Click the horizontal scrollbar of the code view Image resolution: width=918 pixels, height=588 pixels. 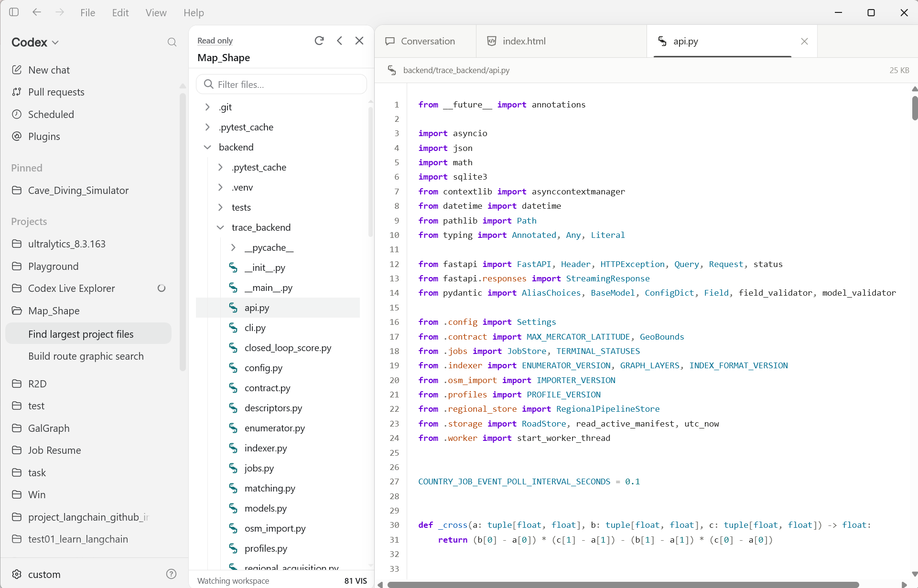click(623, 584)
